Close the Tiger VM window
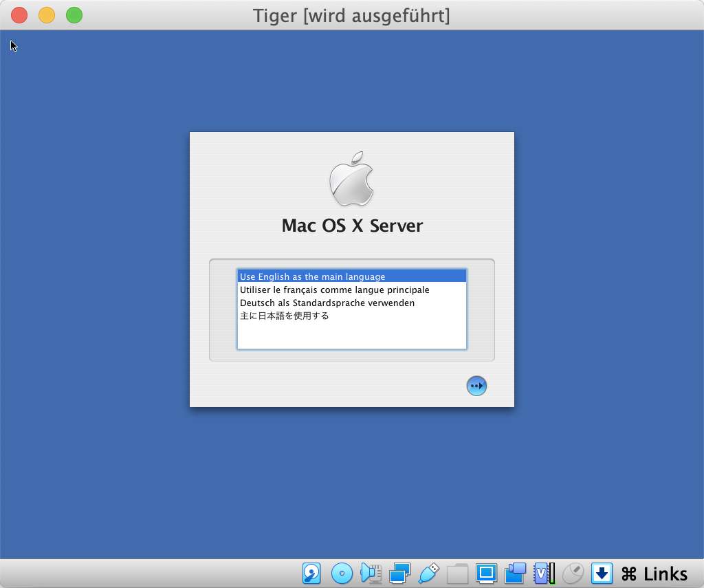 click(19, 15)
